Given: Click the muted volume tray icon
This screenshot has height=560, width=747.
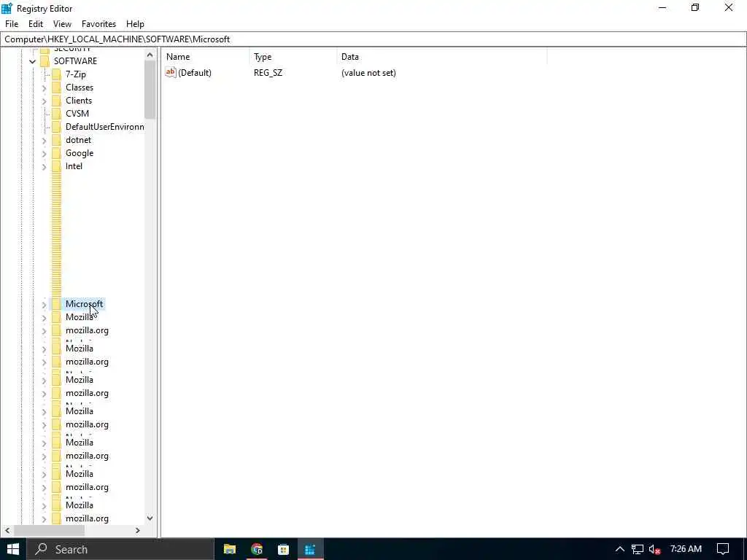Looking at the screenshot, I should pyautogui.click(x=655, y=549).
